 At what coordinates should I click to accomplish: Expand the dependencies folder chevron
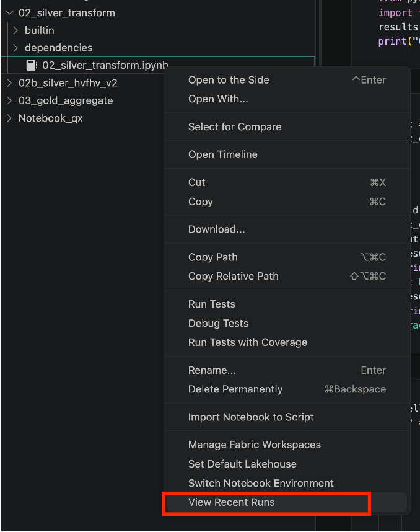[15, 48]
